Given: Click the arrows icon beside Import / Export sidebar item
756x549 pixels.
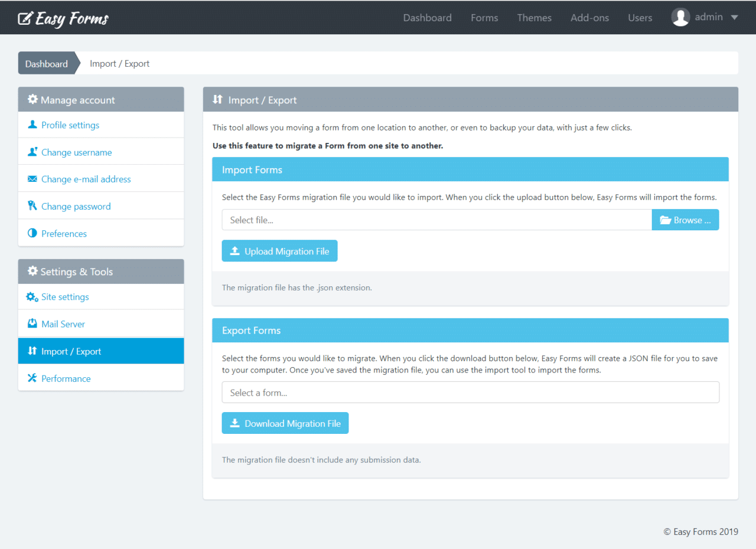Looking at the screenshot, I should tap(32, 351).
